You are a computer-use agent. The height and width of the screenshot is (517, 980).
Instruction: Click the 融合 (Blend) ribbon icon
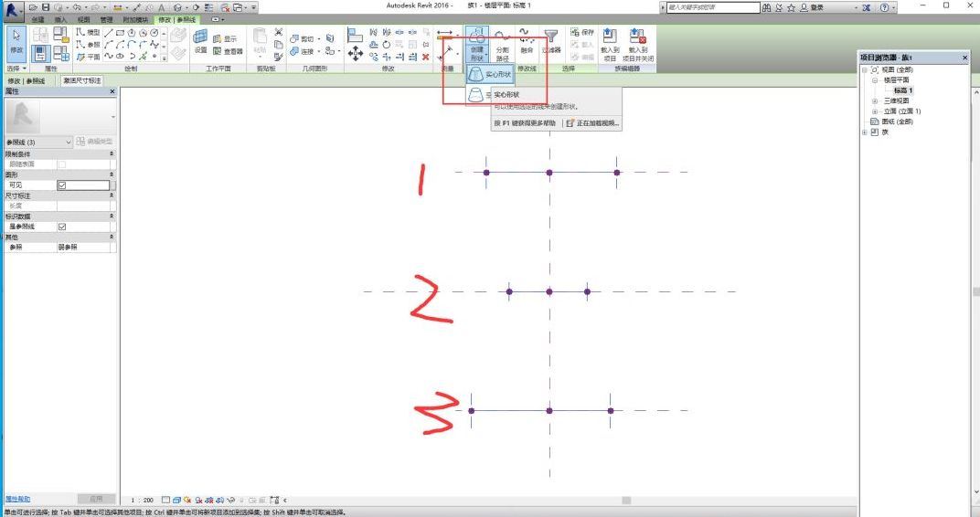point(527,40)
